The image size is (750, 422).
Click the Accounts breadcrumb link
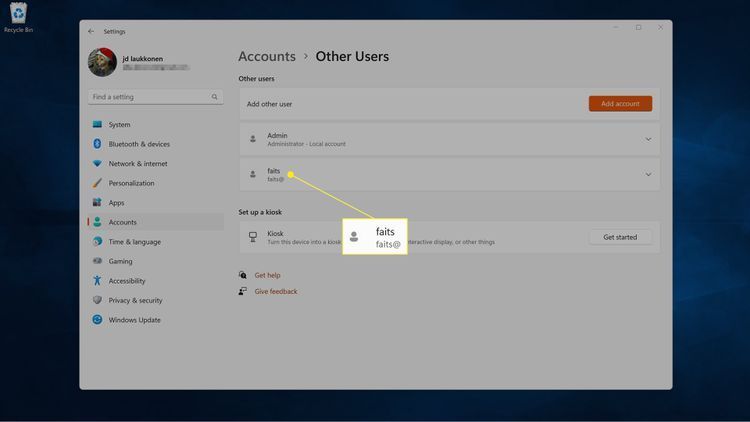[267, 57]
